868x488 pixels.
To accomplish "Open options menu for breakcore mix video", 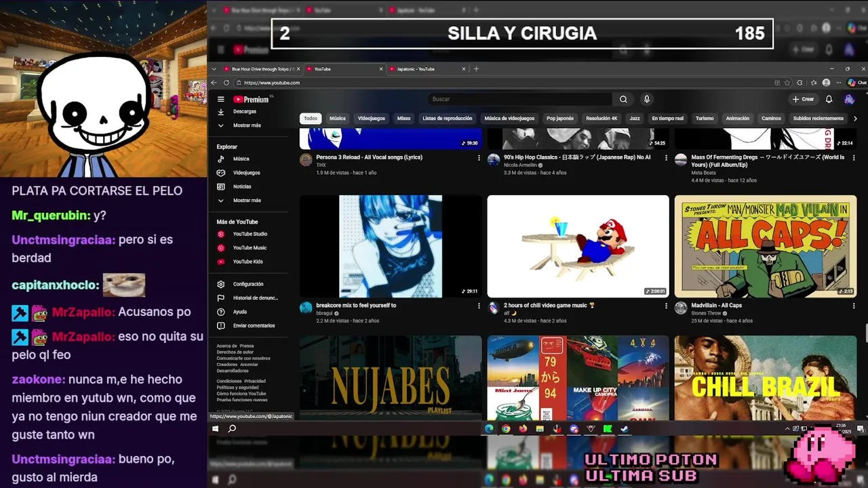I will point(479,306).
